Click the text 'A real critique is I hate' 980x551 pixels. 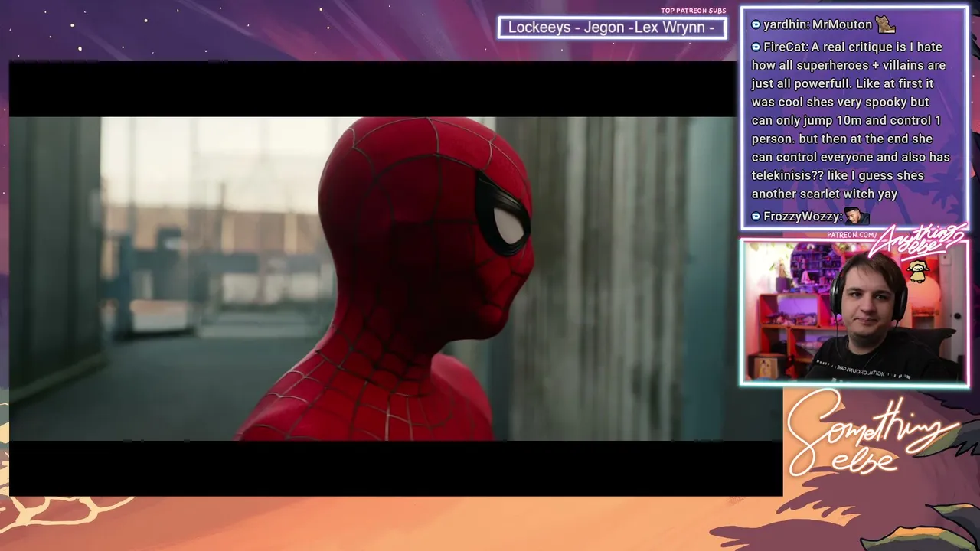[877, 47]
